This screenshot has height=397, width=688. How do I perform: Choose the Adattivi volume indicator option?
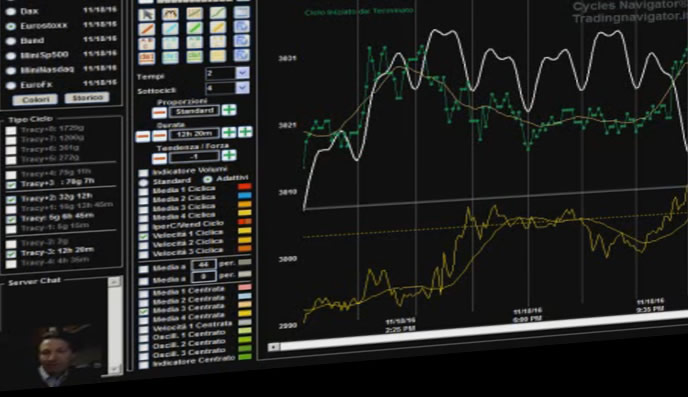pyautogui.click(x=207, y=179)
